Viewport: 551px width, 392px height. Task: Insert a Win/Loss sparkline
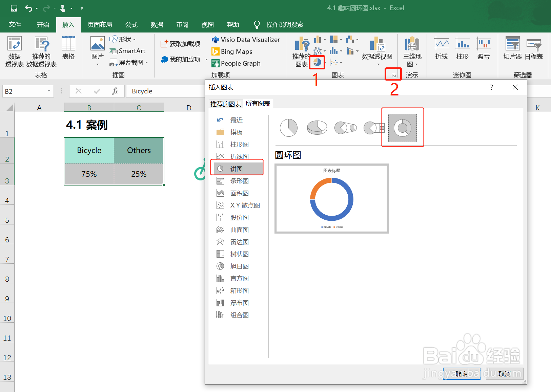(484, 48)
